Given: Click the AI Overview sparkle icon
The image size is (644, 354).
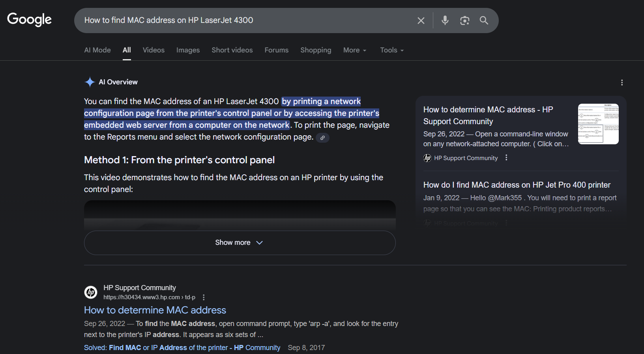Looking at the screenshot, I should pos(90,82).
